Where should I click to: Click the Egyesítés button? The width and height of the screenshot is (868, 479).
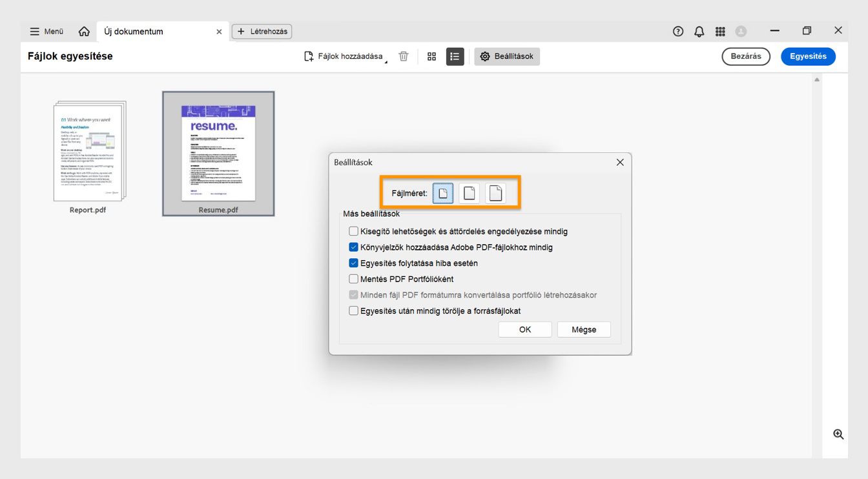808,56
